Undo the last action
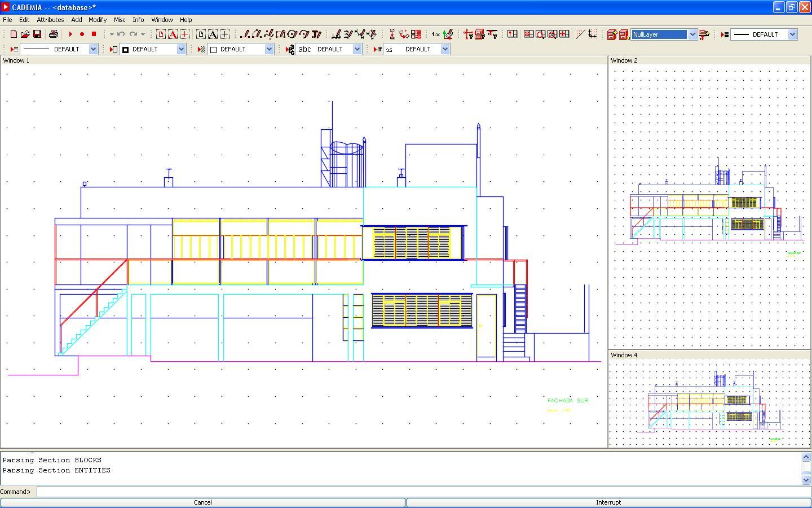812x508 pixels. point(121,34)
